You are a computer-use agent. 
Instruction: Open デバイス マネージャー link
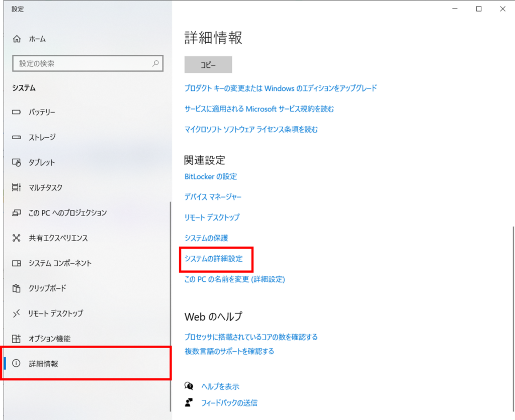click(x=213, y=197)
